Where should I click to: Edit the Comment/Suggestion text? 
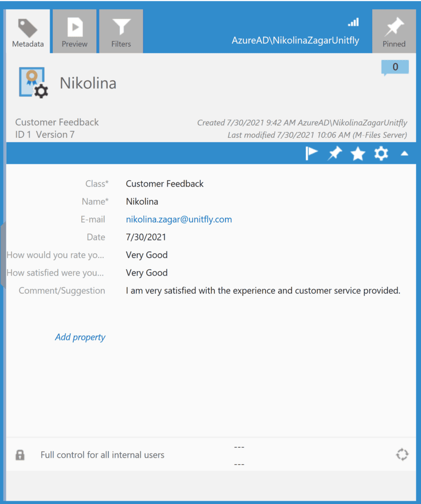tap(263, 290)
